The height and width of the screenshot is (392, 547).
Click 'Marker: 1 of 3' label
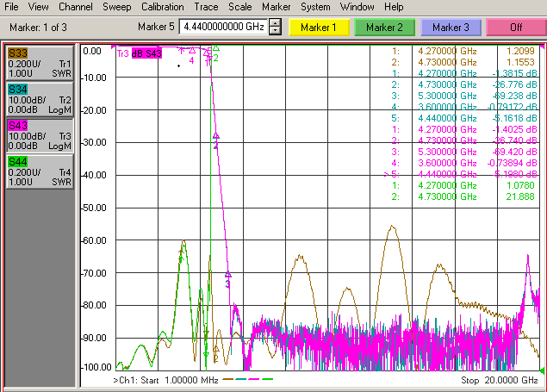(x=38, y=28)
